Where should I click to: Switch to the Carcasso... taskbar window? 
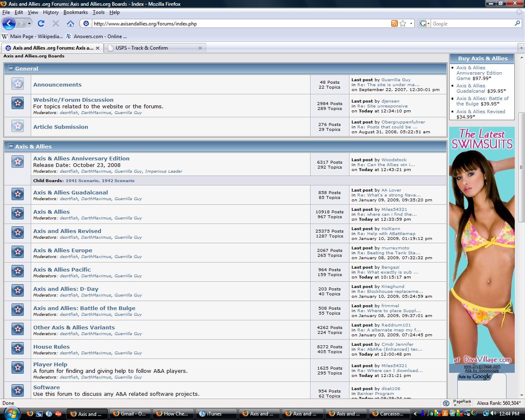click(x=389, y=413)
